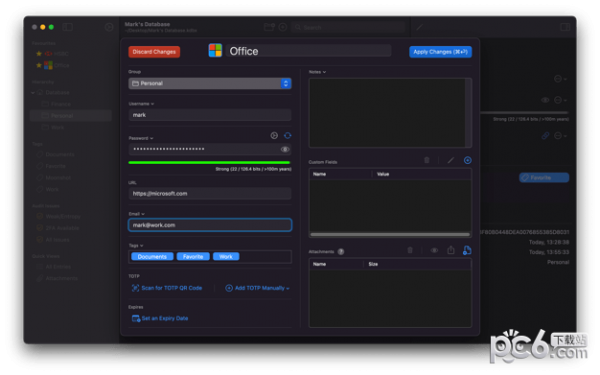Screen dimensions: 600x375
Task: Click the Username field containing mark
Action: [x=210, y=115]
